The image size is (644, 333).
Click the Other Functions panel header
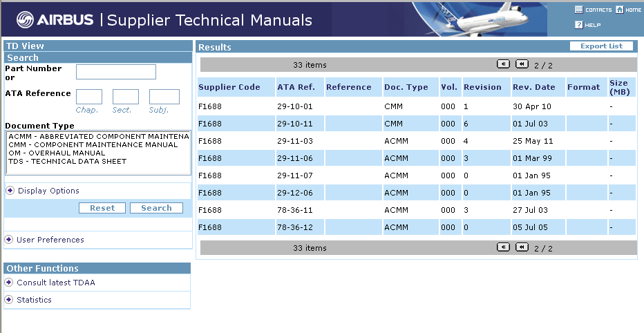pyautogui.click(x=97, y=268)
